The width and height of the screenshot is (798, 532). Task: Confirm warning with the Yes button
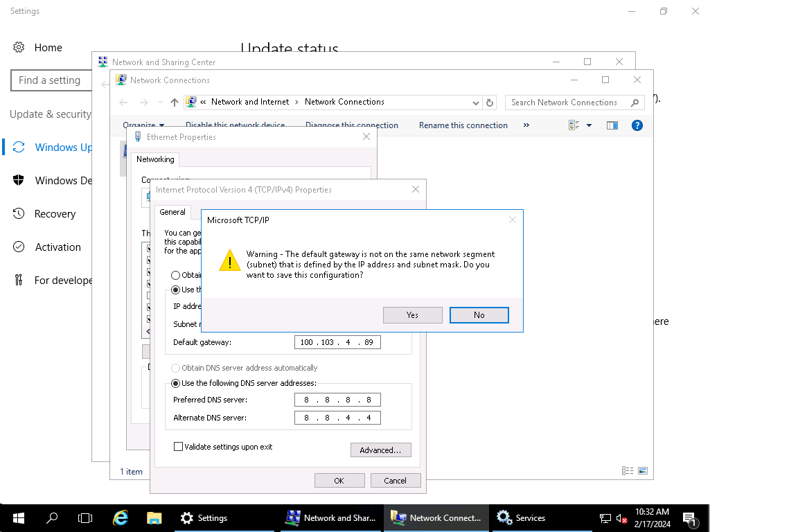point(412,315)
